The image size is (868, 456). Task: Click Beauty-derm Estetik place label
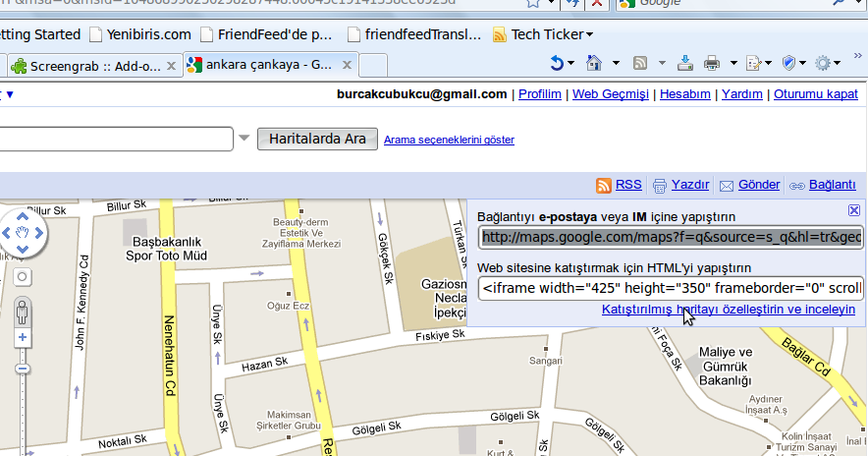pos(301,233)
